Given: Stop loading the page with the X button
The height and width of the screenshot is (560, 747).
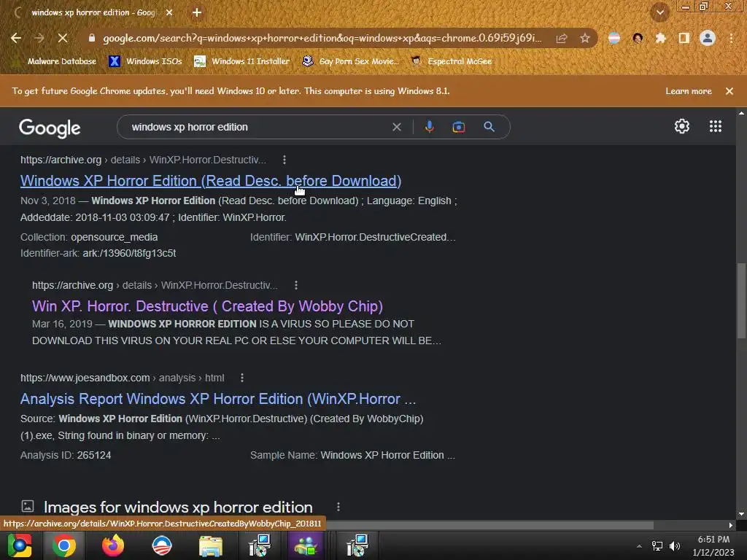Looking at the screenshot, I should point(63,38).
